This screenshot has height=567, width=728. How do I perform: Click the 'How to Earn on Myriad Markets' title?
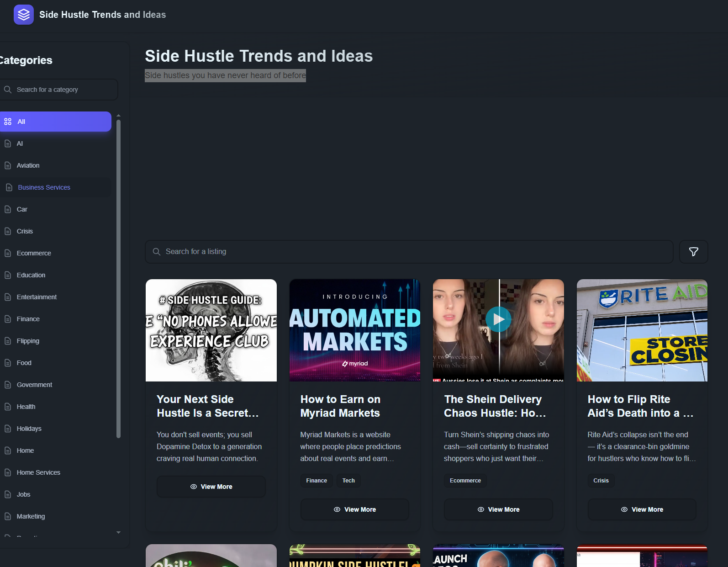(340, 406)
